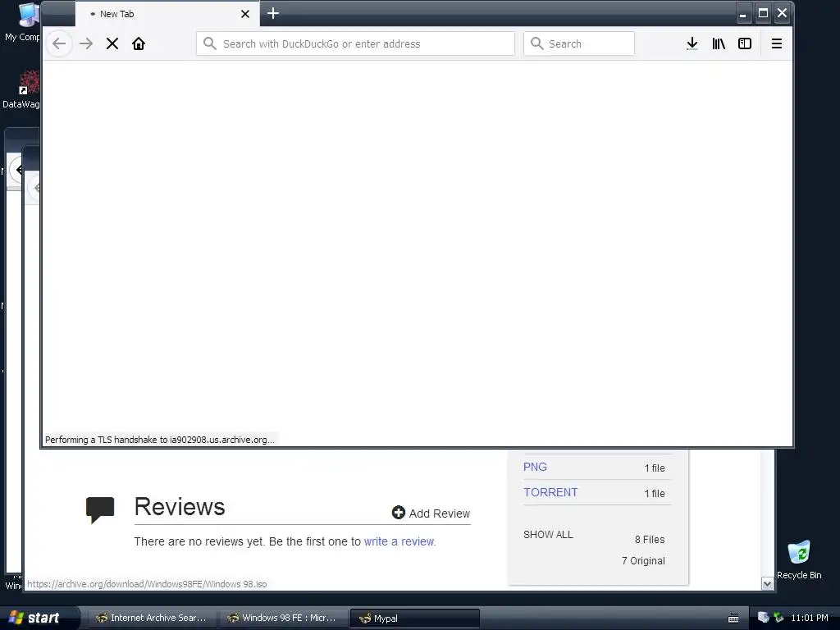840x630 pixels.
Task: Click the forward navigation arrow
Action: pos(85,43)
